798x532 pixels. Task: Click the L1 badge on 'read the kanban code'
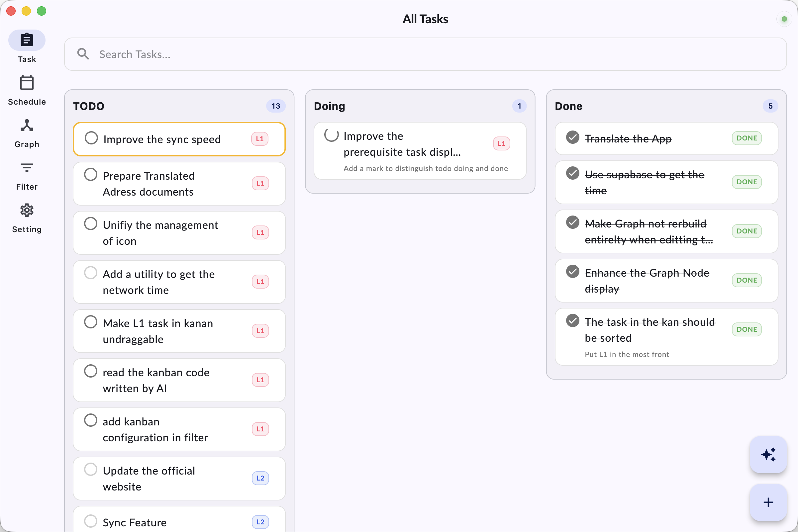[260, 380]
